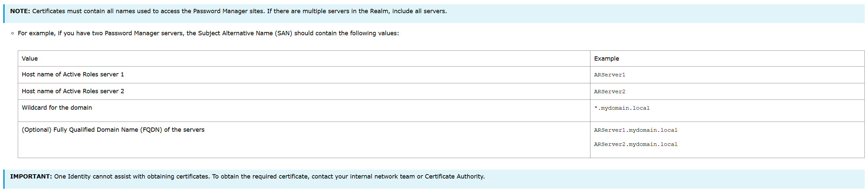The height and width of the screenshot is (193, 868).
Task: Select the 'ARServer2' example value
Action: click(609, 92)
